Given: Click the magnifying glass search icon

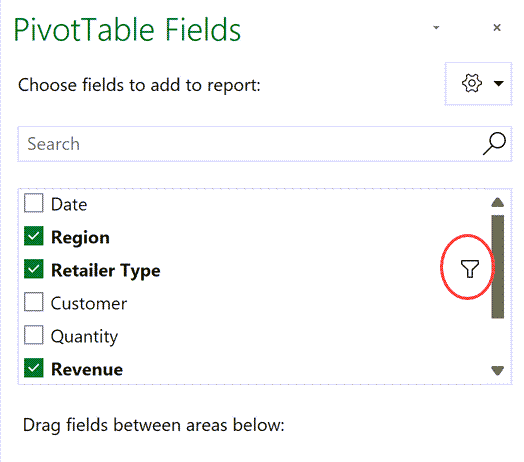Looking at the screenshot, I should (494, 144).
